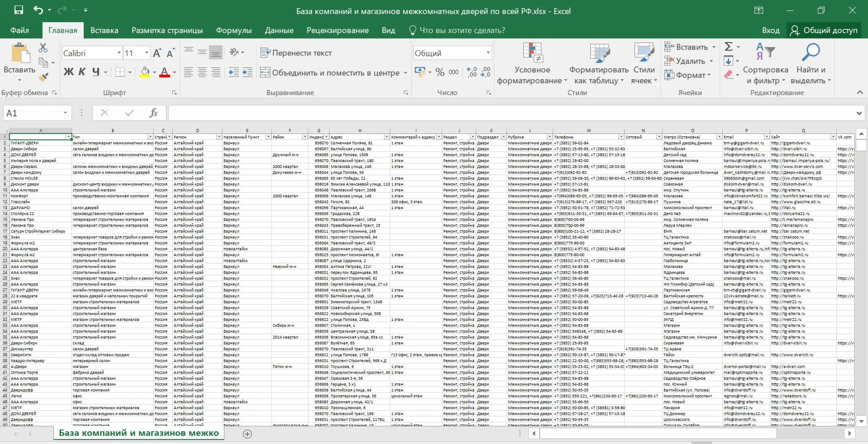
Task: Open the Calibri font name dropdown
Action: (x=119, y=53)
